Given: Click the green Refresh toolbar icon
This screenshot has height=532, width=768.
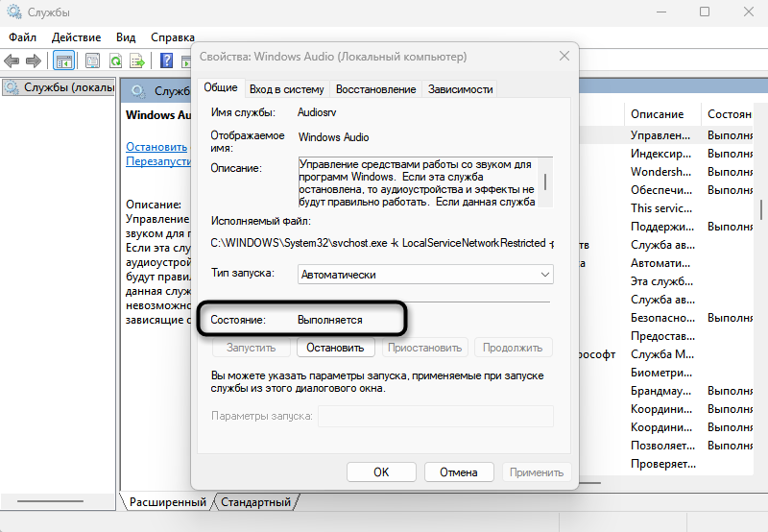Looking at the screenshot, I should point(115,61).
